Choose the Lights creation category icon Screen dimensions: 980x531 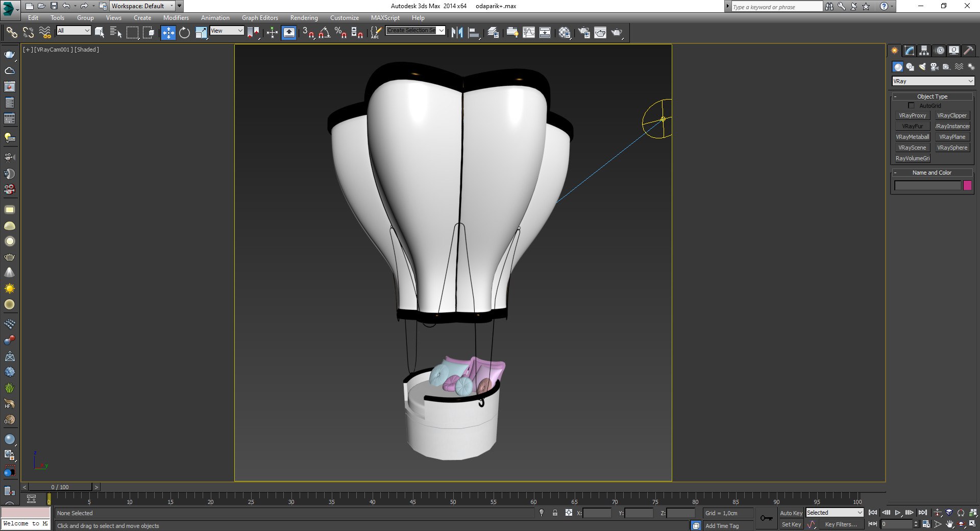922,67
